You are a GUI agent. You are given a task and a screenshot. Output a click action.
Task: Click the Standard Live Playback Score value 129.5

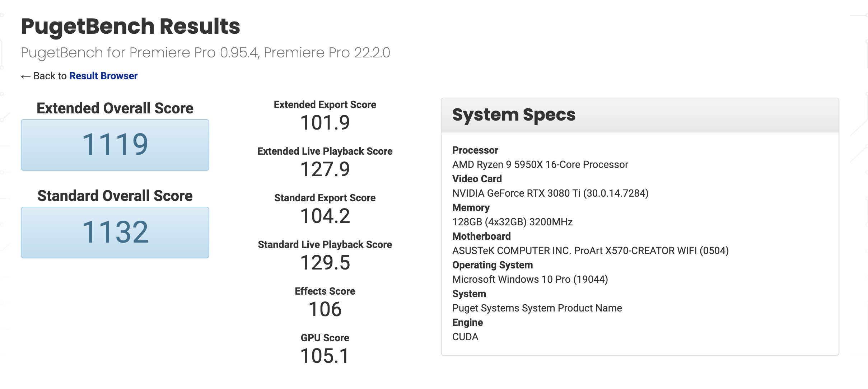(325, 263)
